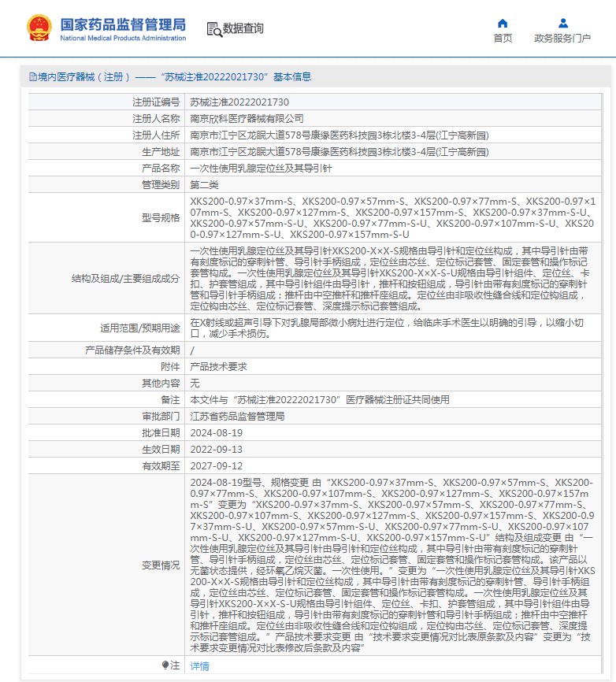Select the 产品名称 label cell

pos(106,169)
